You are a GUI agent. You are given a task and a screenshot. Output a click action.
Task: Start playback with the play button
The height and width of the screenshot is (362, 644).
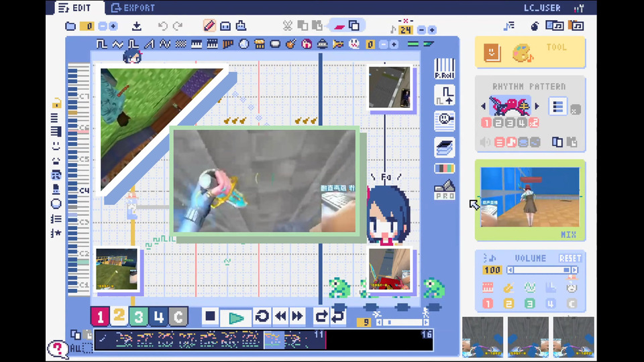coord(235,317)
